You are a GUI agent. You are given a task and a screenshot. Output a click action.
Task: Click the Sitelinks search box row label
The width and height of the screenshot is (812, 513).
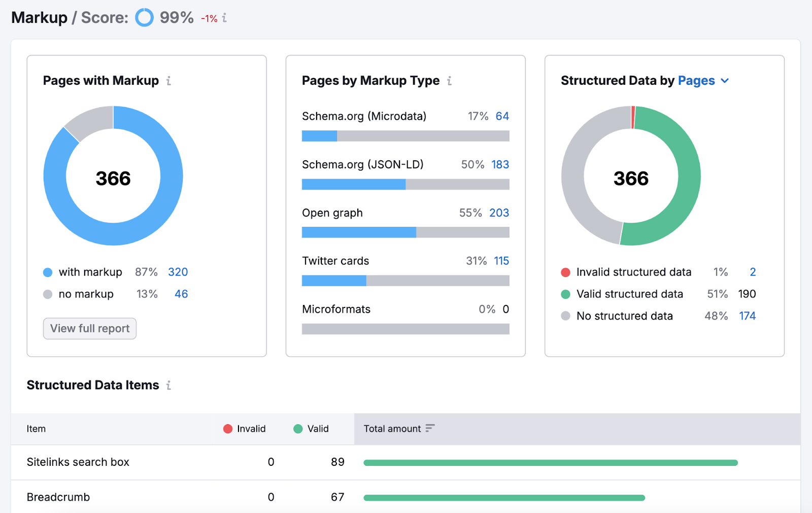coord(78,462)
